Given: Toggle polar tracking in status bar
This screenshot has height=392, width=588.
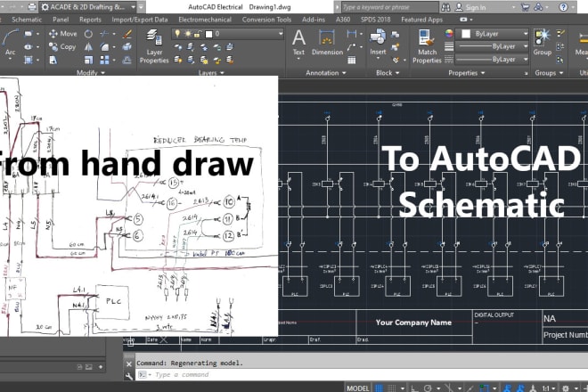Looking at the screenshot, I should point(428,388).
